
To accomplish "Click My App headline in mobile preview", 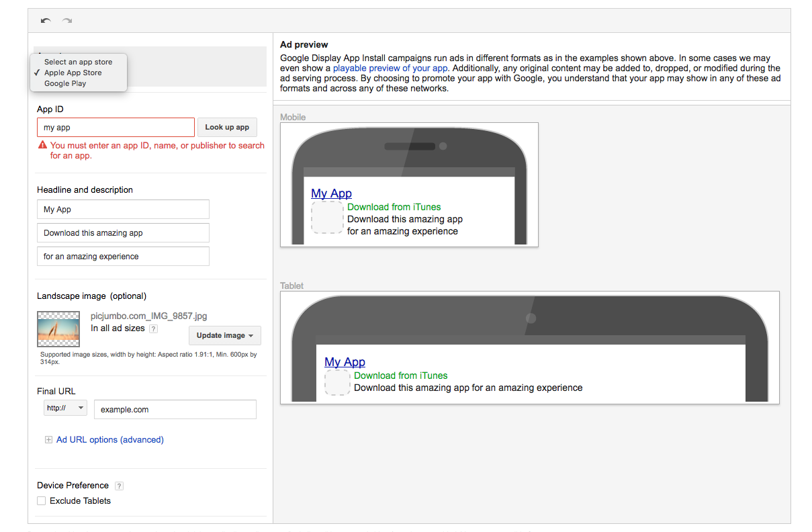I will (x=331, y=193).
